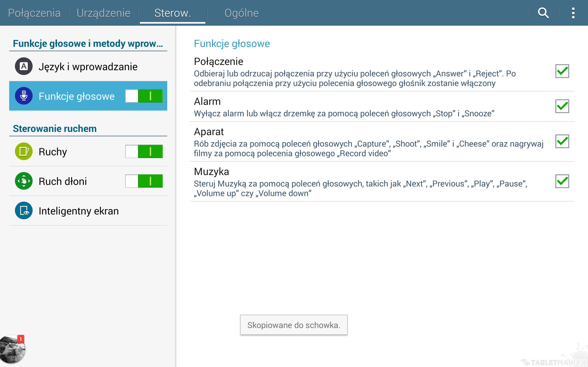The image size is (588, 367).
Task: Turn off the Funkcje głosowe switch
Action: click(x=144, y=96)
